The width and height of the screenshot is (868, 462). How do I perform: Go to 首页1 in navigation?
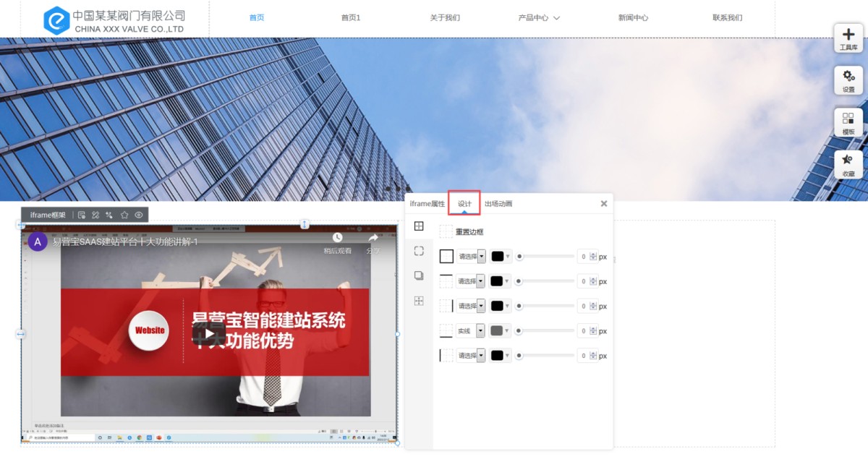tap(351, 18)
